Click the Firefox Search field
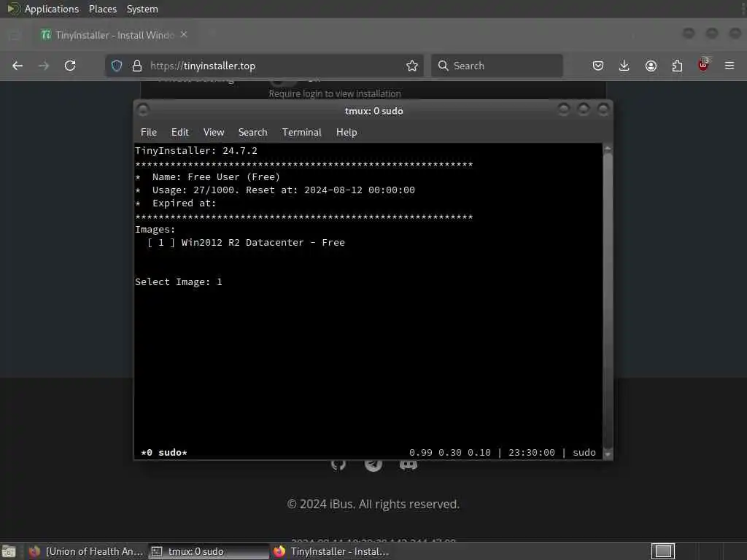 (x=497, y=66)
